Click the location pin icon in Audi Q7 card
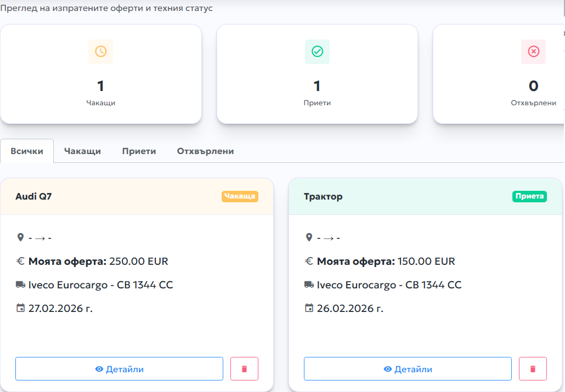 20,237
